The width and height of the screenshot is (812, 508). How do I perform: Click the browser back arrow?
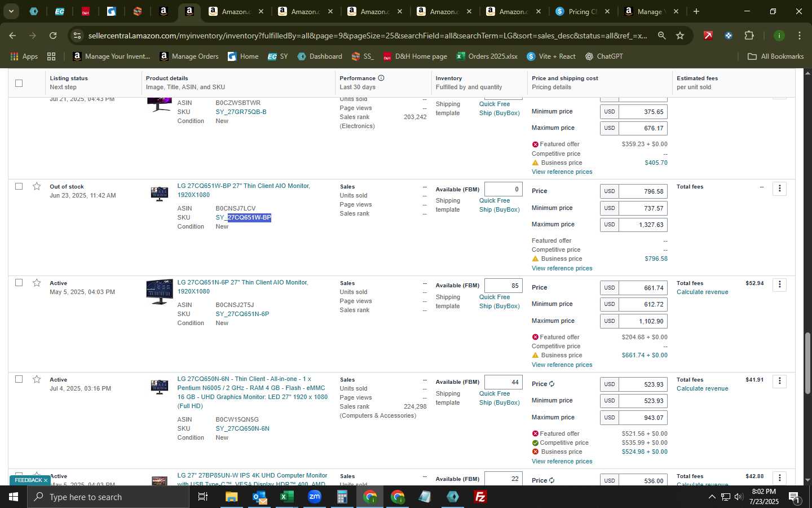click(x=12, y=36)
